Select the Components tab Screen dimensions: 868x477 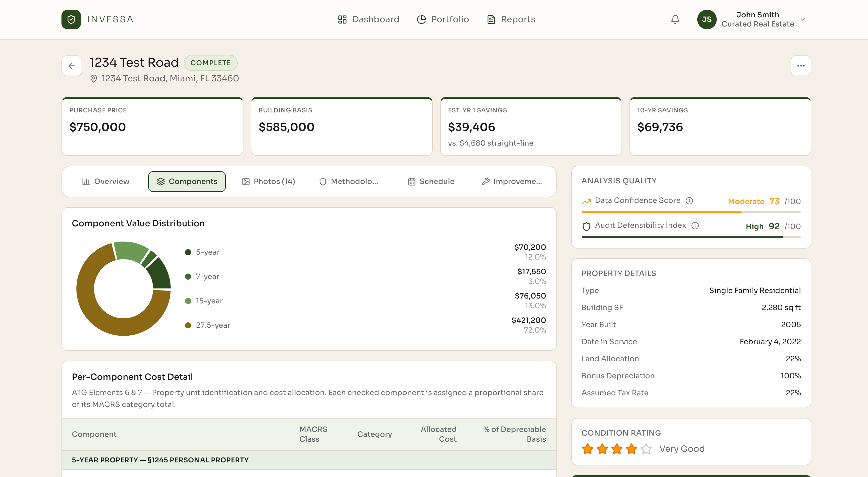tap(187, 182)
